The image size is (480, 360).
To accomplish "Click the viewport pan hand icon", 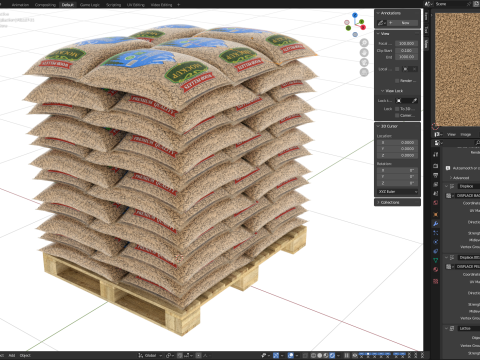I will [364, 53].
